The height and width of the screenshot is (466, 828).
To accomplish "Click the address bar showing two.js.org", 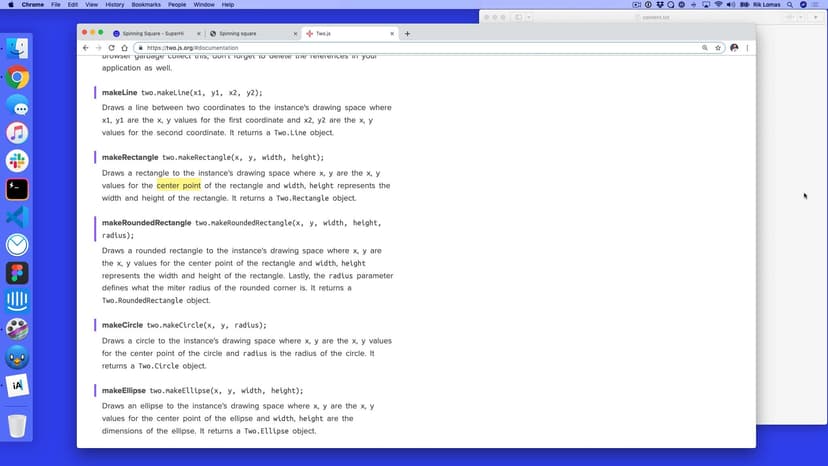I will (x=400, y=48).
